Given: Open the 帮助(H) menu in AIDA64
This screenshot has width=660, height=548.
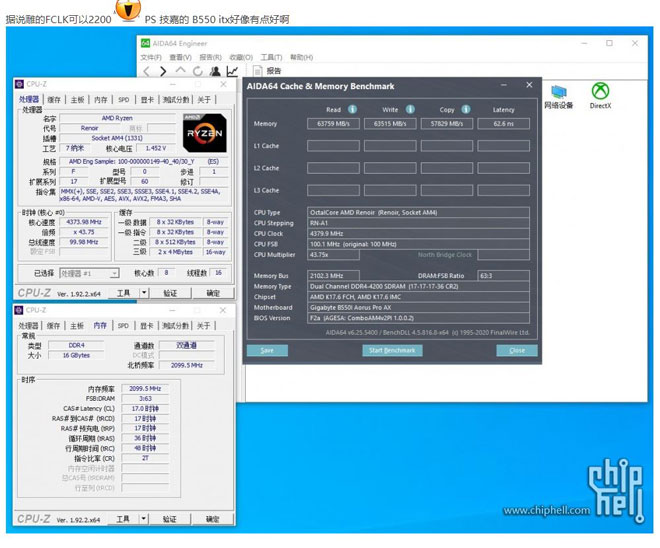Looking at the screenshot, I should click(301, 57).
